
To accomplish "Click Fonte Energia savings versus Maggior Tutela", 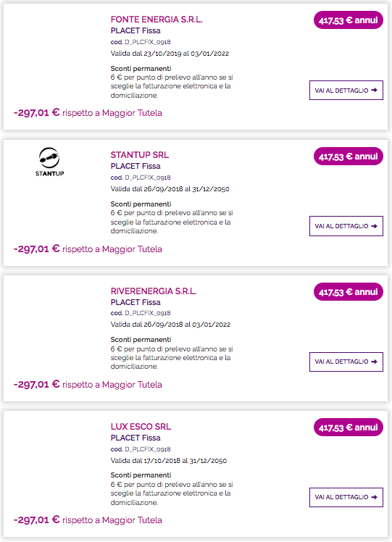I will click(x=88, y=113).
